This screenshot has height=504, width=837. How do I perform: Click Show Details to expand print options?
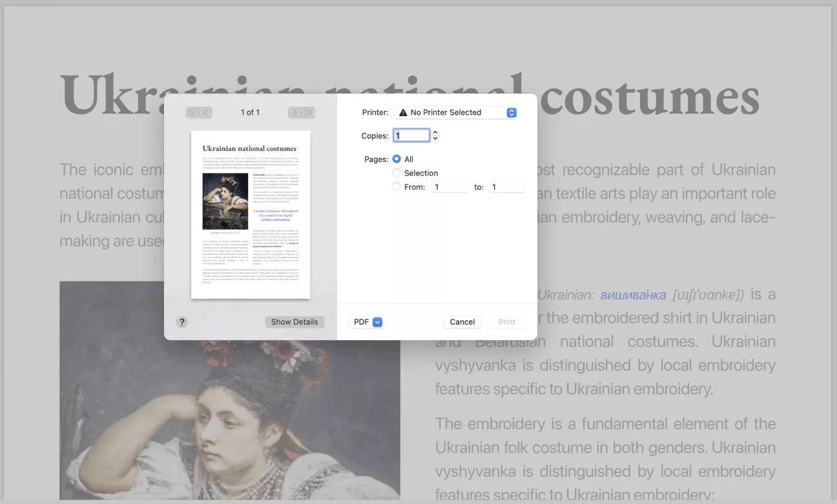click(x=294, y=322)
